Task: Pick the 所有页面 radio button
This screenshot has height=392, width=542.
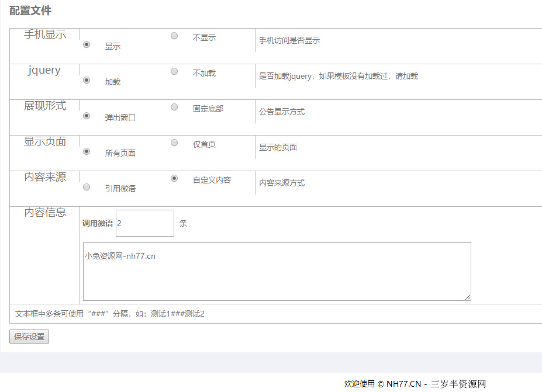Action: [87, 151]
